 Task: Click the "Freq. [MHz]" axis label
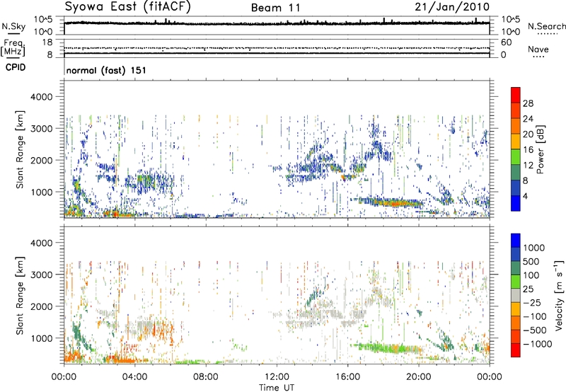(x=13, y=48)
